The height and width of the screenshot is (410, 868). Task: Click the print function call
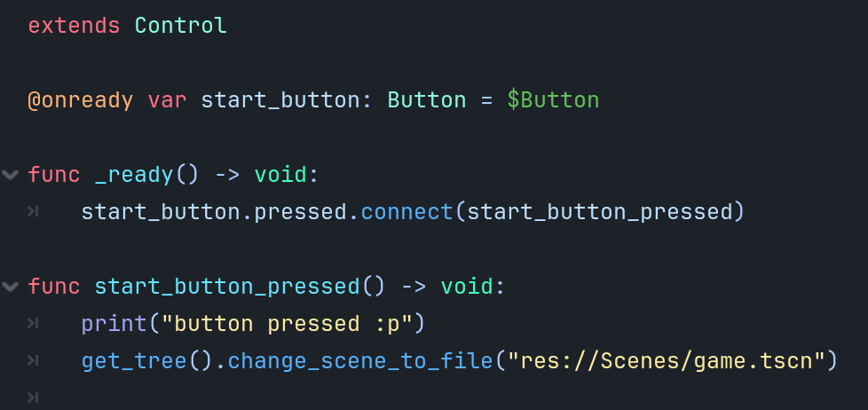[x=114, y=324]
